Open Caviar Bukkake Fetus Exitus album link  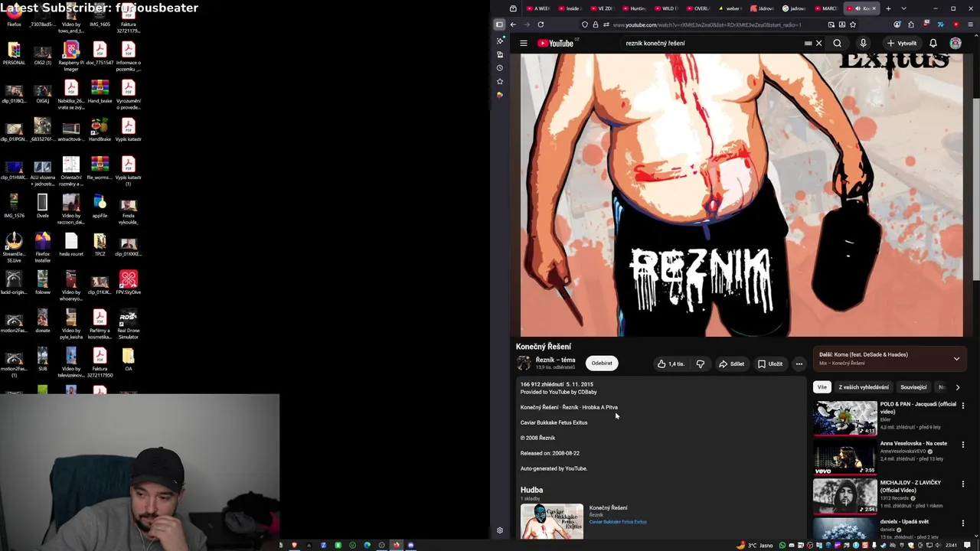click(618, 522)
